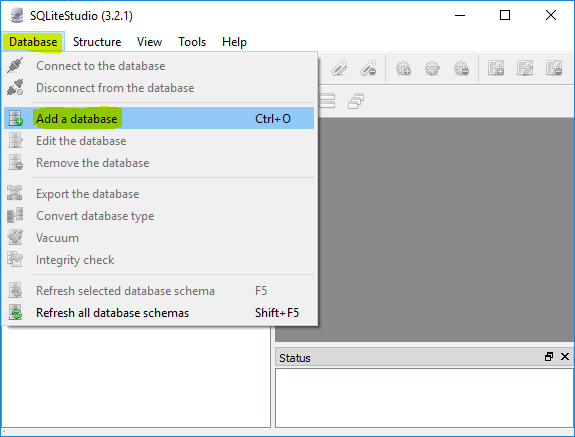Screen dimensions: 575x437
Task: Click the create trigger gear-plus icon
Action: pos(403,68)
